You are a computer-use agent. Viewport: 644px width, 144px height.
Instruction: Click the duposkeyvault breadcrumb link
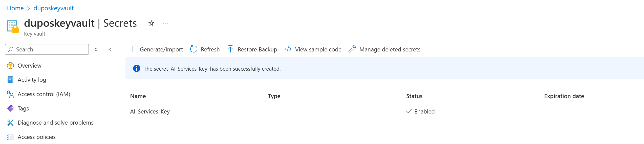tap(54, 8)
